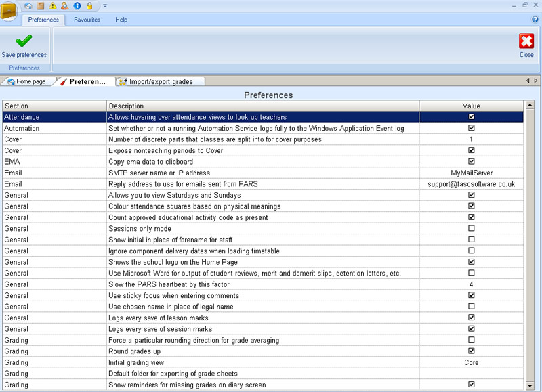Click the Close label under red X
This screenshot has width=542, height=392.
[x=526, y=55]
